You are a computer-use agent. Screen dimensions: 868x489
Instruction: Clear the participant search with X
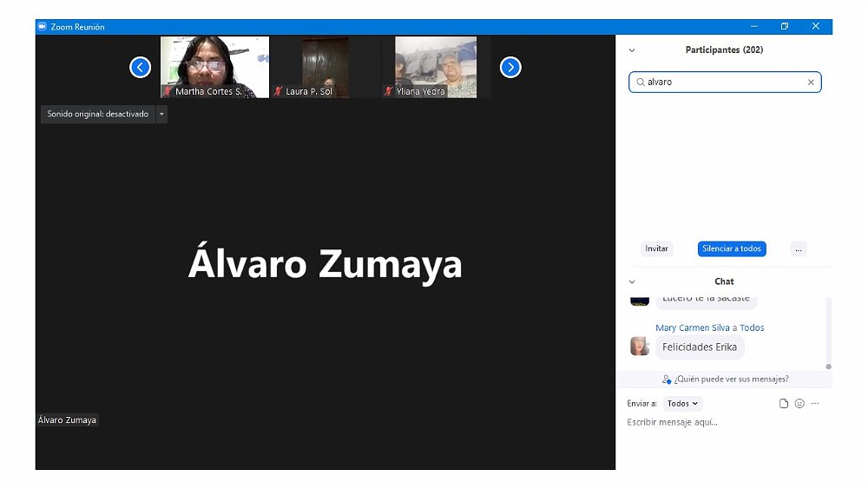coord(811,83)
